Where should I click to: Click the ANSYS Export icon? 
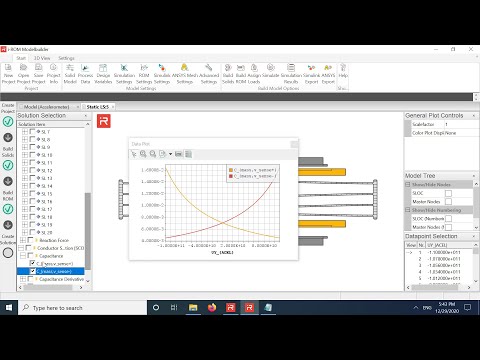pos(328,74)
